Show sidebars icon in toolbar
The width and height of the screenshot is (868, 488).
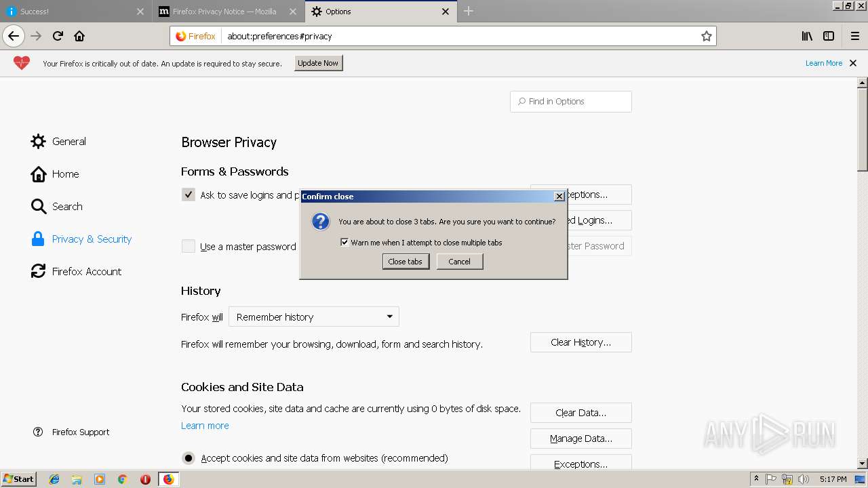point(829,36)
